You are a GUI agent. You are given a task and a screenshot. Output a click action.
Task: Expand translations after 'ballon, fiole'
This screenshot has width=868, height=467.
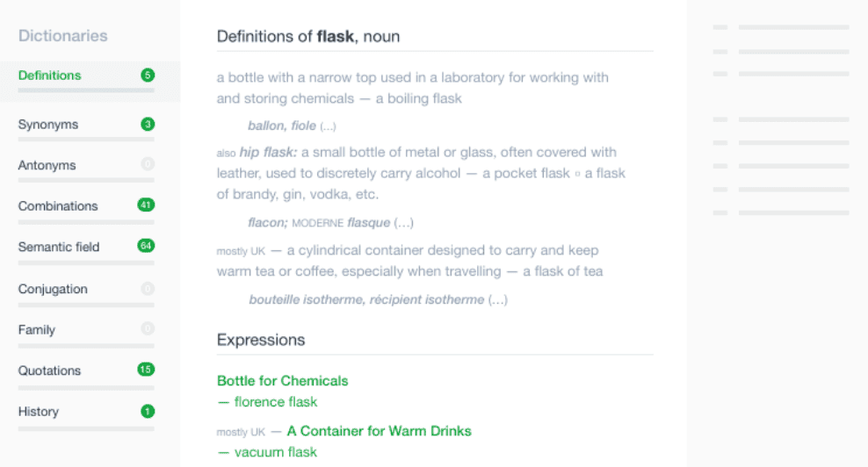click(328, 126)
